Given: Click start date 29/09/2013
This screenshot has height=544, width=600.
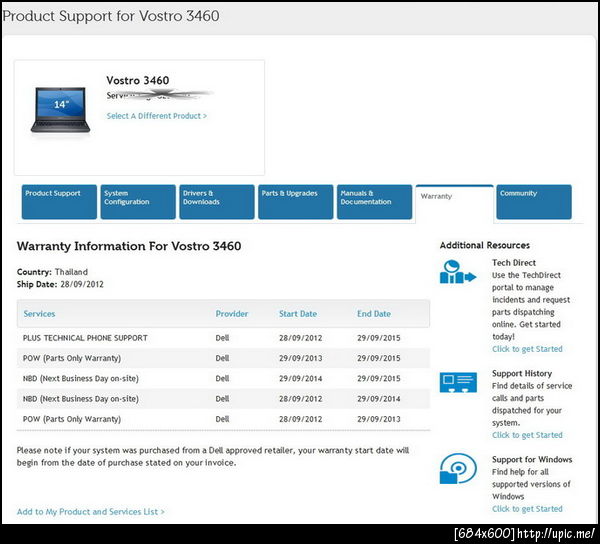Looking at the screenshot, I should 301,358.
